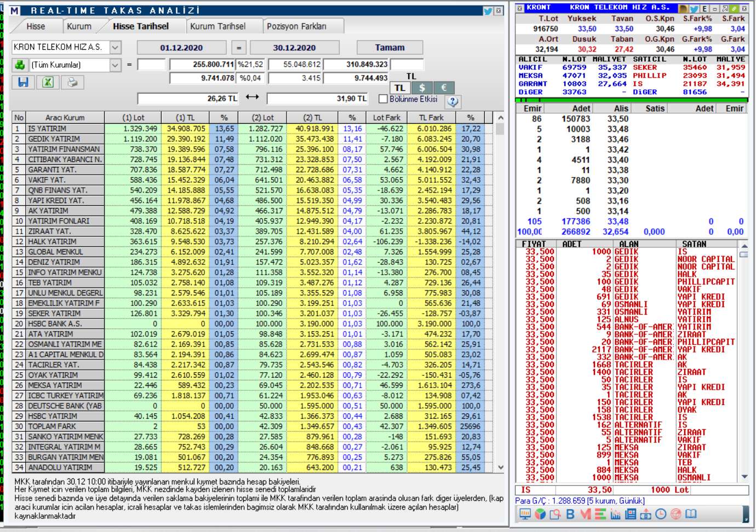Screen dimensions: 756x532
Task: Select the HALK YATIRIM row
Action: pyautogui.click(x=252, y=241)
